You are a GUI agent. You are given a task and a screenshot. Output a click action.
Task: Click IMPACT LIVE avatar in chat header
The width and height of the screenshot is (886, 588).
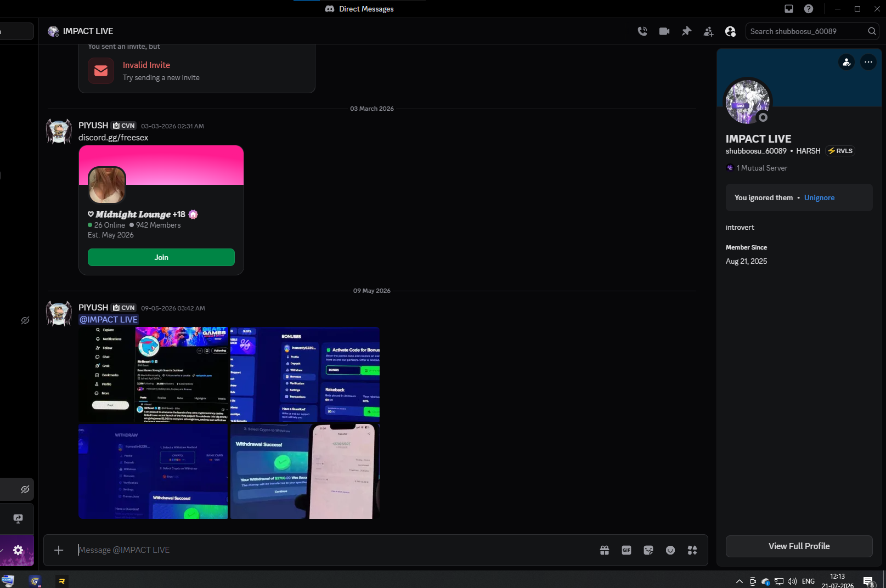pyautogui.click(x=53, y=31)
